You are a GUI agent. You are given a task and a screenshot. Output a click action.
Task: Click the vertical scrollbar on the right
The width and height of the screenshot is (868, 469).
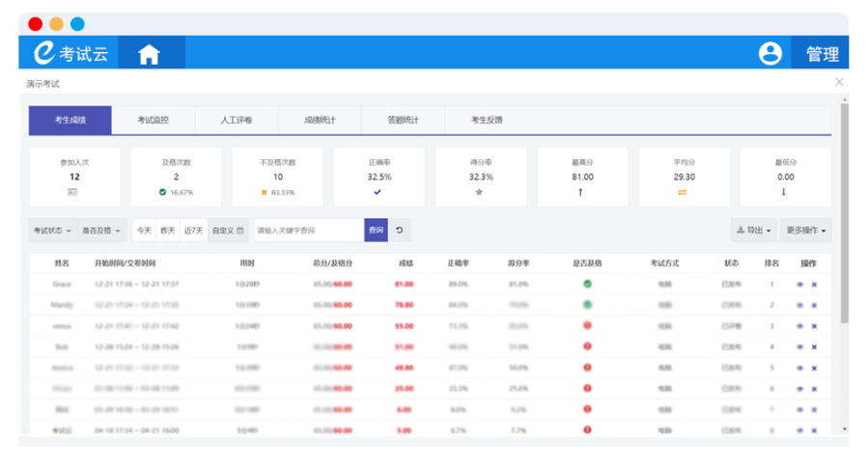pyautogui.click(x=844, y=212)
